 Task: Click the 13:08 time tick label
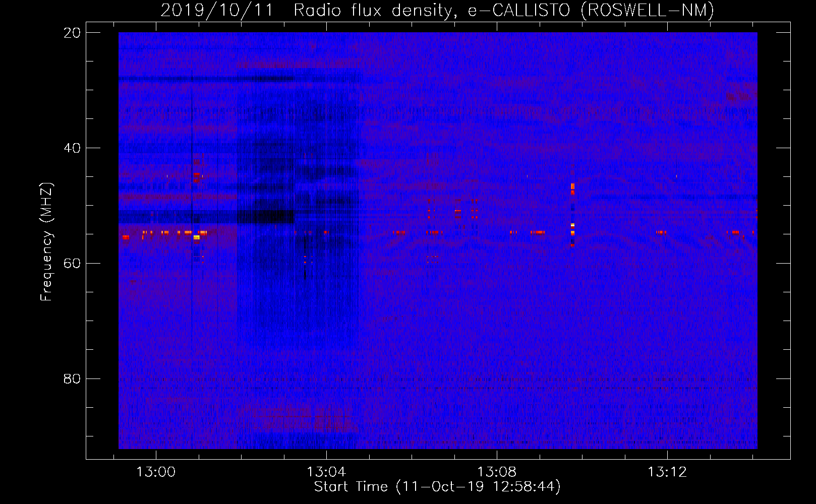coord(497,472)
